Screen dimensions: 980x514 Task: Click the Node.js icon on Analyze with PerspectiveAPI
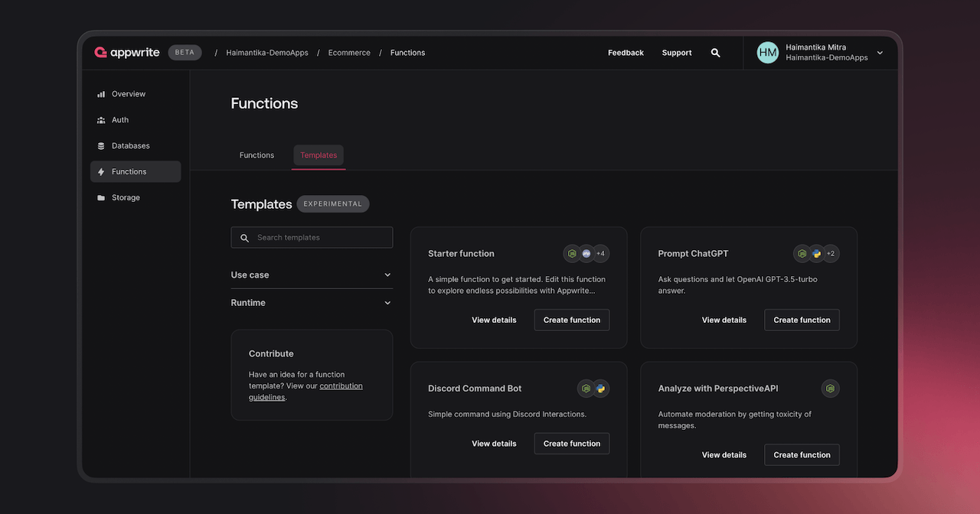click(830, 389)
